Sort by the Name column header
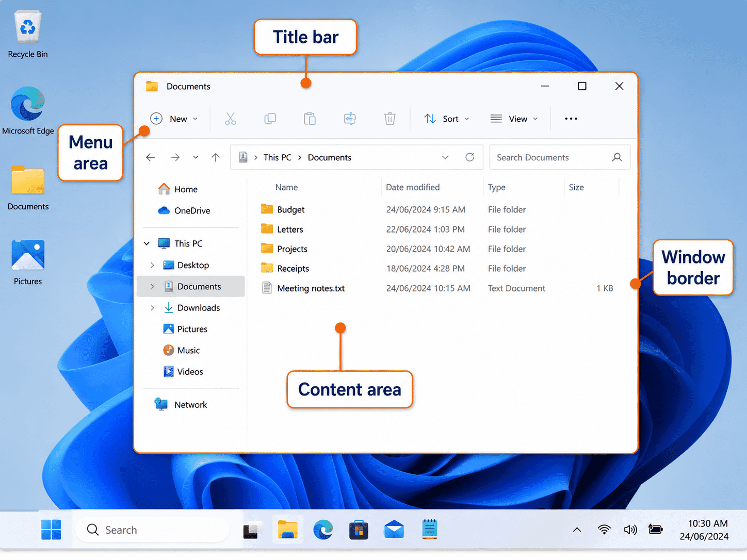Viewport: 747px width, 560px height. click(286, 187)
